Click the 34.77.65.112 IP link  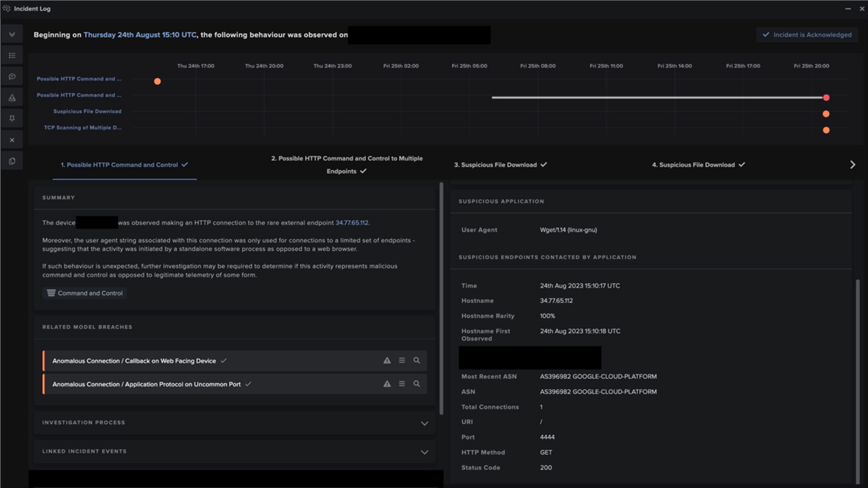[x=352, y=223]
